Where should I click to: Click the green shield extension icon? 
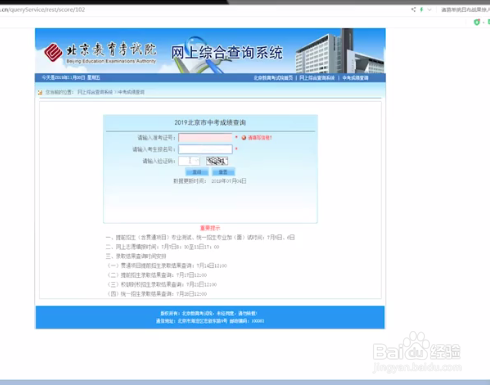point(477,22)
